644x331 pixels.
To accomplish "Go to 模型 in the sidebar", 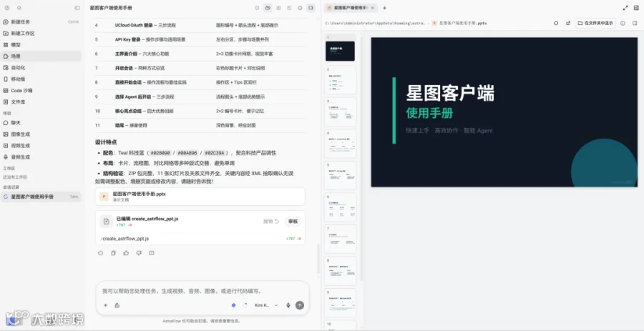I will 41,45.
